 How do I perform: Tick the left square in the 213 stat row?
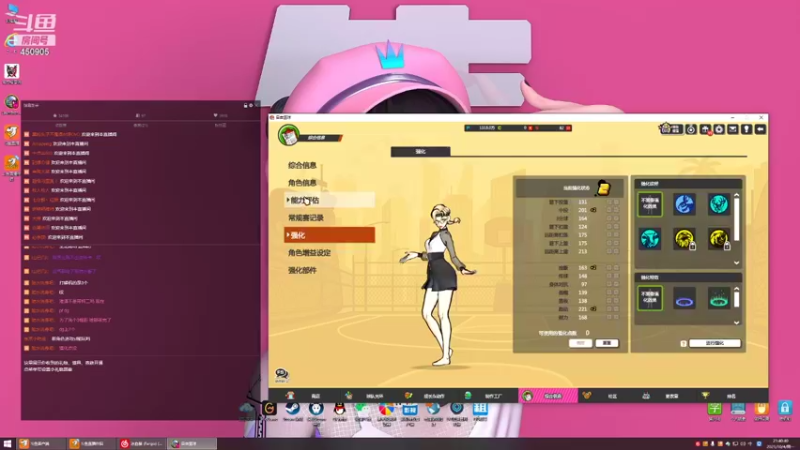pos(609,252)
